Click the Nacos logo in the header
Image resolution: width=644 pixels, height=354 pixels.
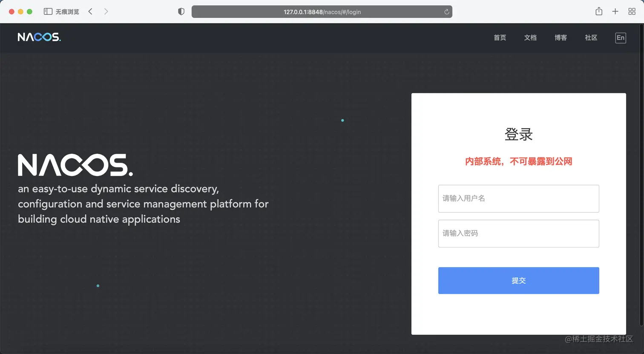coord(39,37)
